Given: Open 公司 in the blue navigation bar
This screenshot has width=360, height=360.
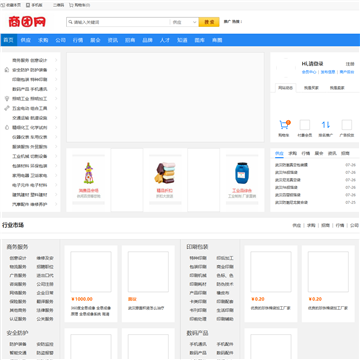Looking at the screenshot, I should 60,40.
